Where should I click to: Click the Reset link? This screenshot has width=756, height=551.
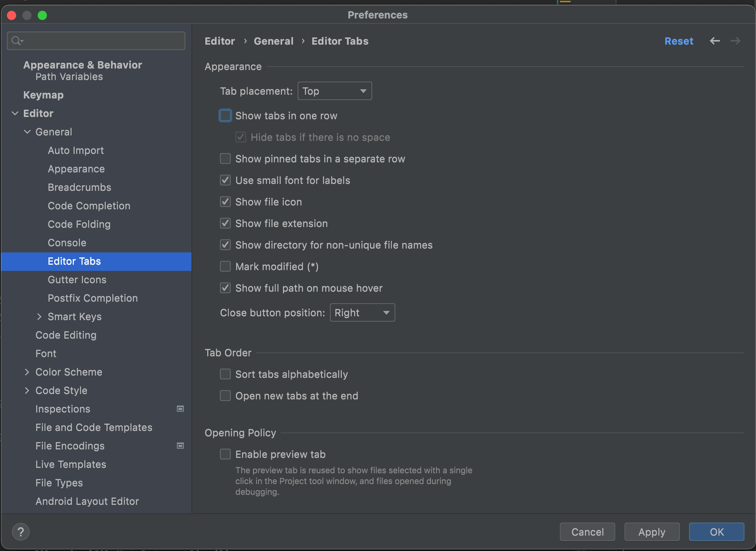679,41
